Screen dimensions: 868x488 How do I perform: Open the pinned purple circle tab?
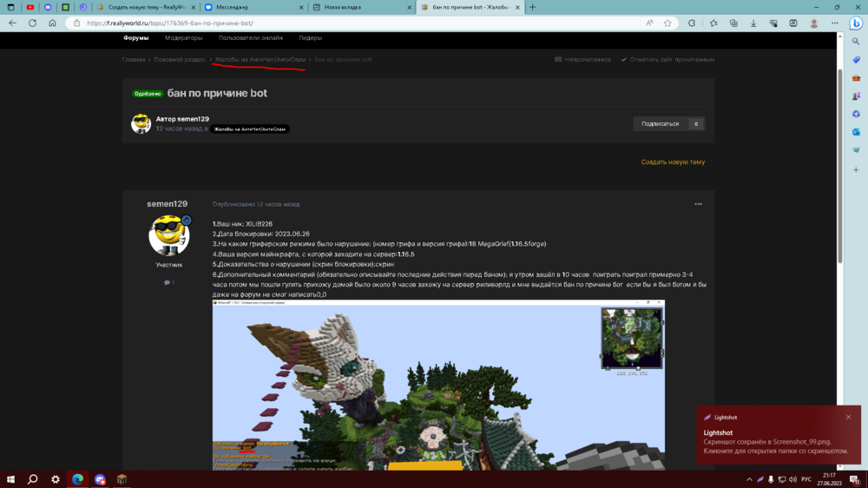tap(83, 7)
